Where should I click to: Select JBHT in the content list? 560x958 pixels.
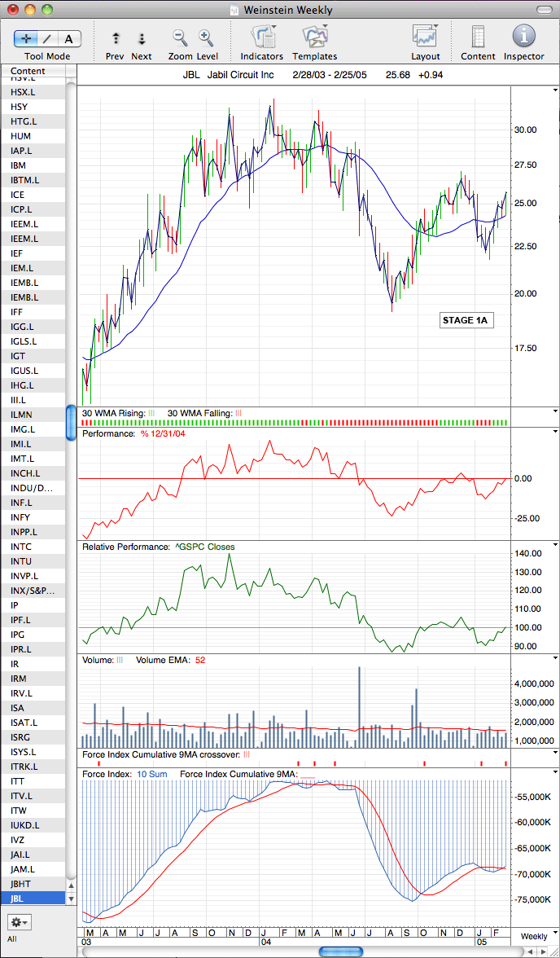[33, 884]
